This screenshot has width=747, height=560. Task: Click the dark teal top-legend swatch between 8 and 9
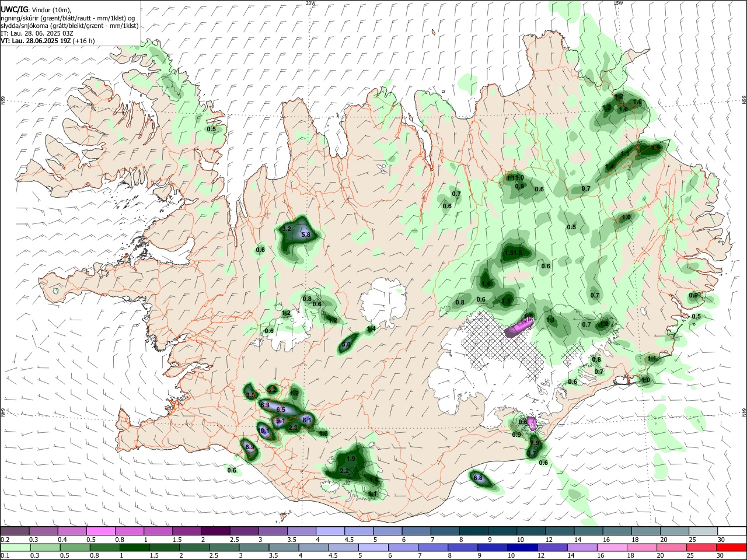(474, 531)
